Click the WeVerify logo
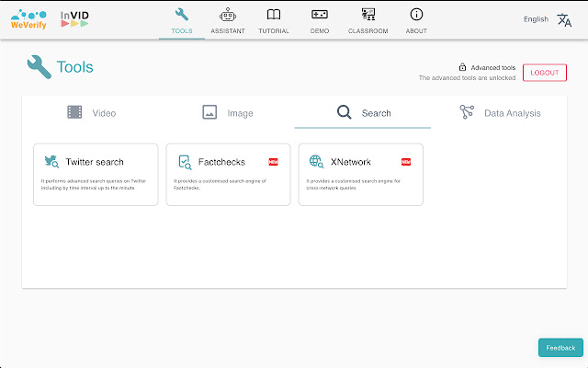This screenshot has height=368, width=588. click(28, 19)
